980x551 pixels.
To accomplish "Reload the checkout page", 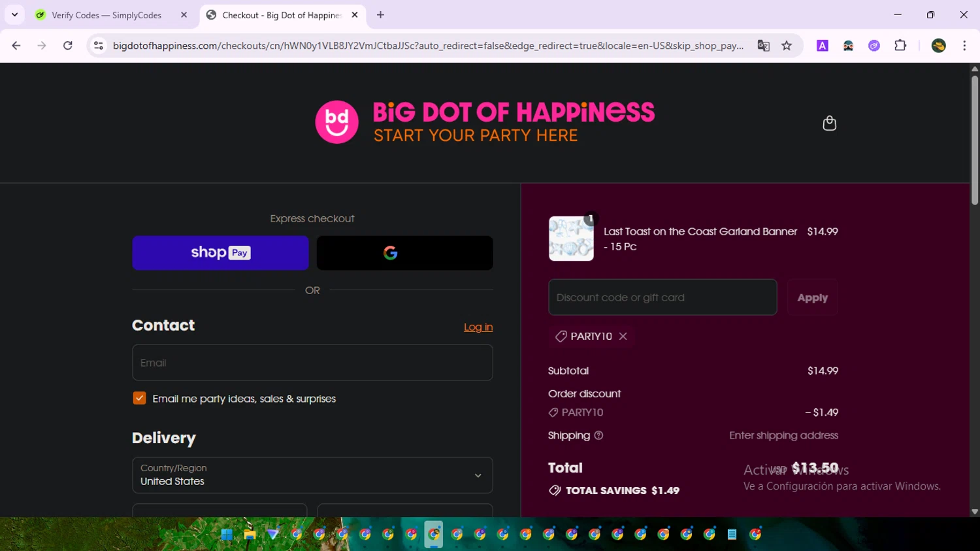I will [x=68, y=46].
